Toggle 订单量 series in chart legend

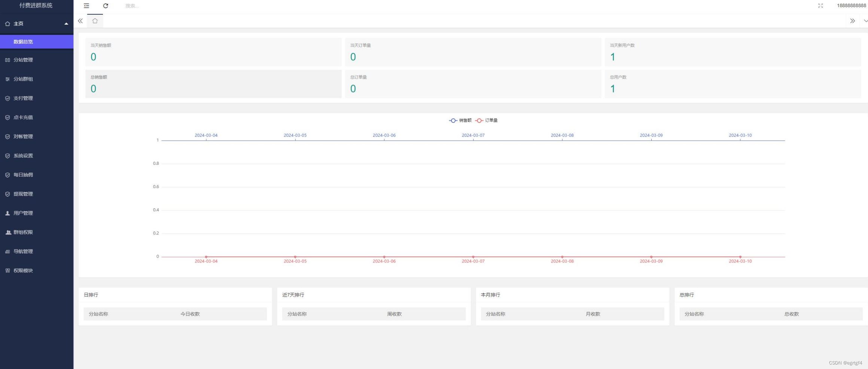[x=487, y=120]
